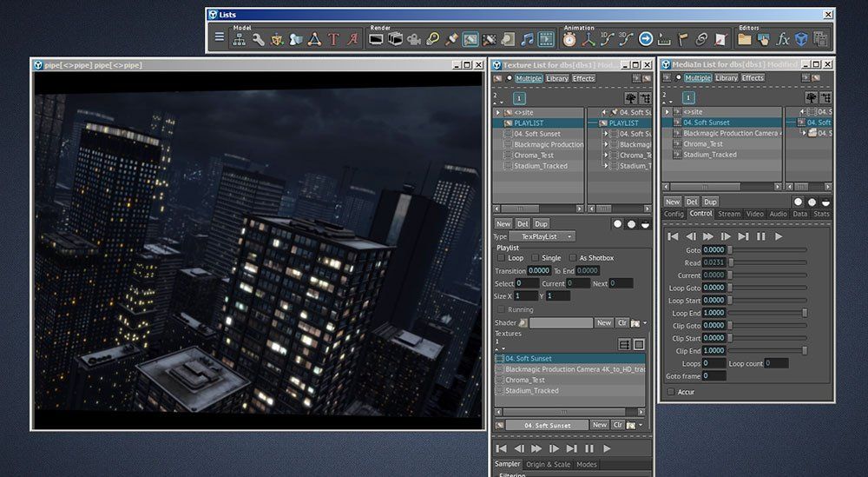868x477 pixels.
Task: Click the folder icon in Editors group
Action: 745,39
